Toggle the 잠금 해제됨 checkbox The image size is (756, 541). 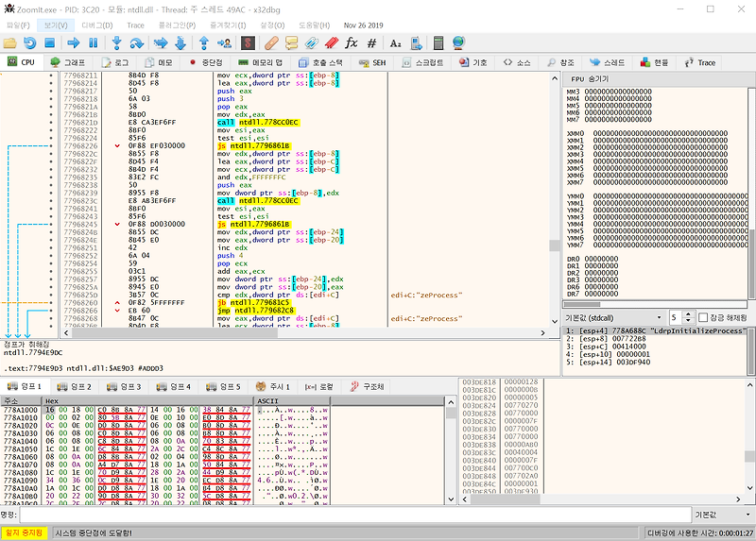702,317
